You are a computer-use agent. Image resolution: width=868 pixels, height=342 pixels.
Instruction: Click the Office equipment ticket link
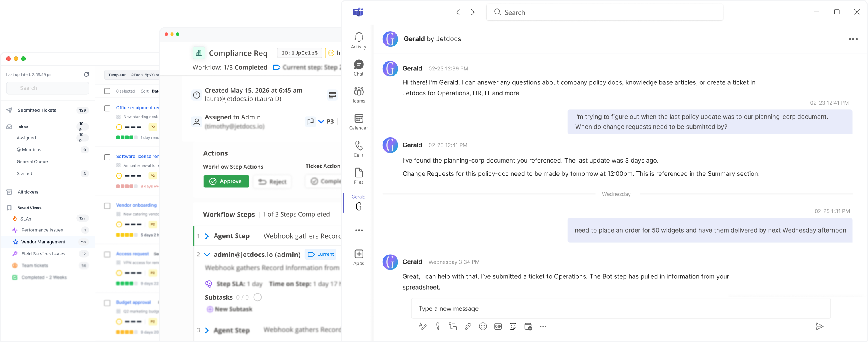point(137,108)
